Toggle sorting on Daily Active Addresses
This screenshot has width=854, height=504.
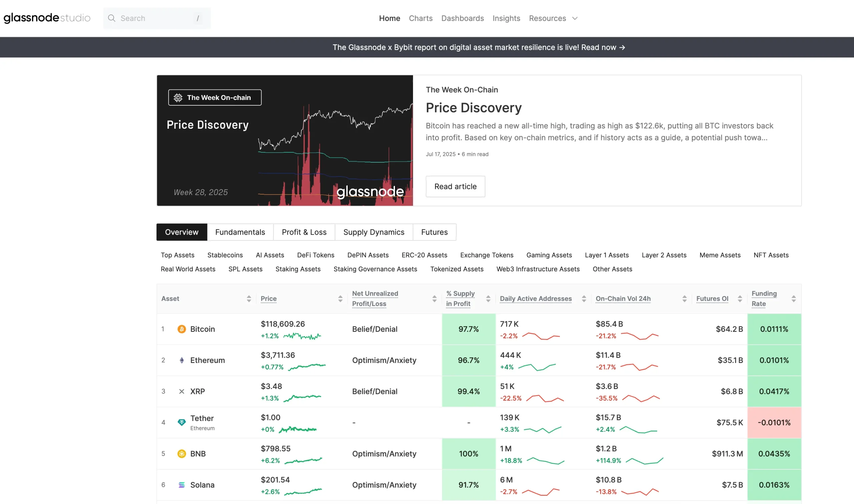pyautogui.click(x=583, y=299)
